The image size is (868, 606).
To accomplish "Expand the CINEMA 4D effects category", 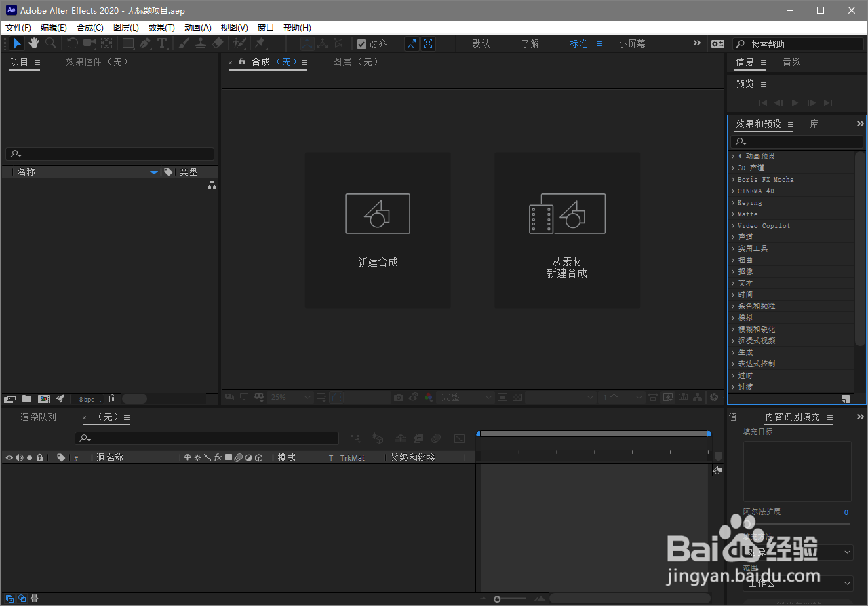I will coord(733,191).
